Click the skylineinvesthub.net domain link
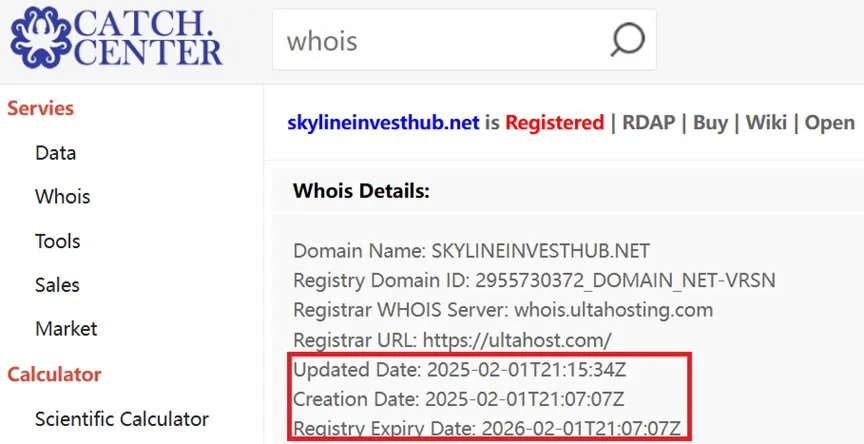Viewport: 864px width, 444px height. tap(383, 122)
